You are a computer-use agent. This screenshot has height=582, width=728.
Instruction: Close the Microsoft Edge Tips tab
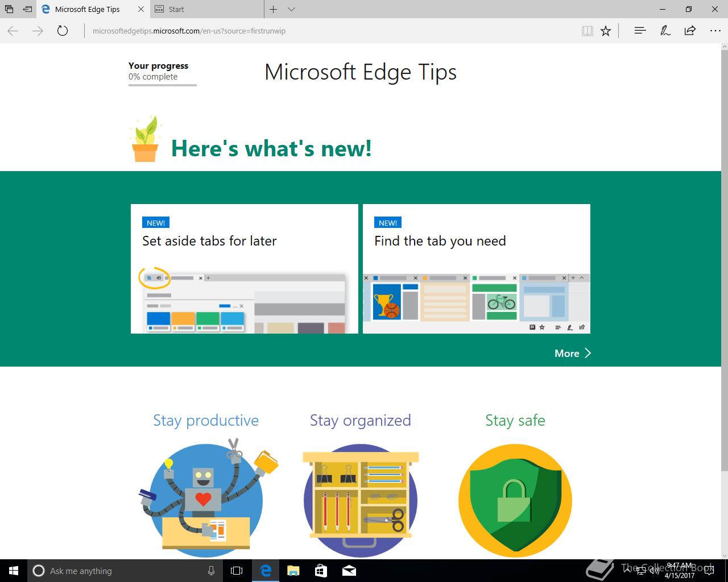point(142,9)
